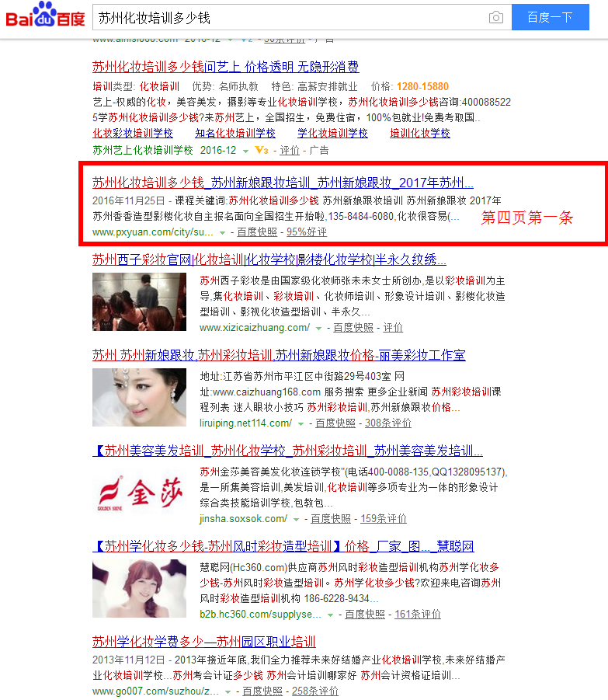The width and height of the screenshot is (608, 700).
Task: Open 161条评价 link
Action: pyautogui.click(x=418, y=615)
